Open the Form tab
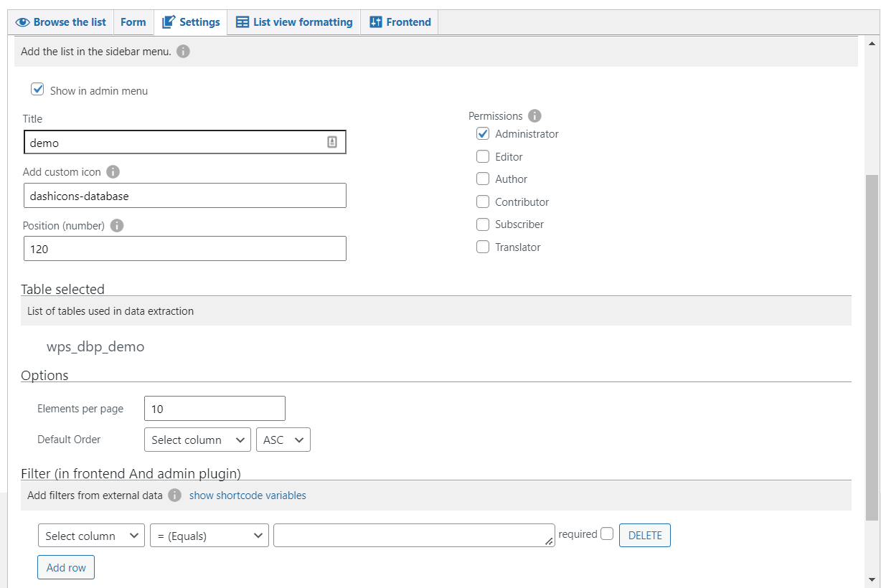Viewport: 881px width, 588px height. click(133, 22)
